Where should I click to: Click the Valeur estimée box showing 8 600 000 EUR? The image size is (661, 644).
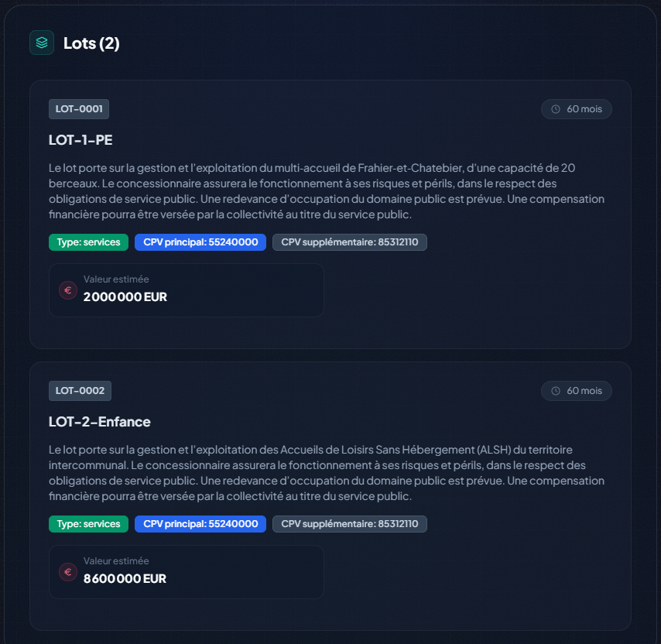point(186,572)
